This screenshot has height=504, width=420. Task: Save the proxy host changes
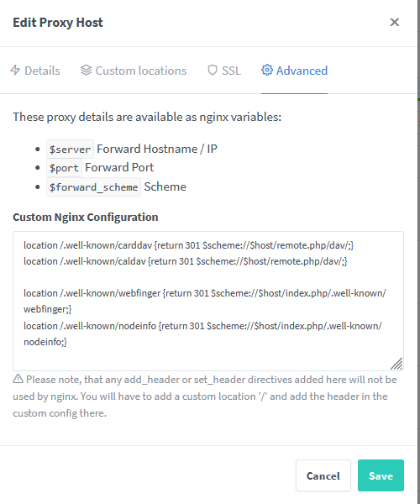381,475
